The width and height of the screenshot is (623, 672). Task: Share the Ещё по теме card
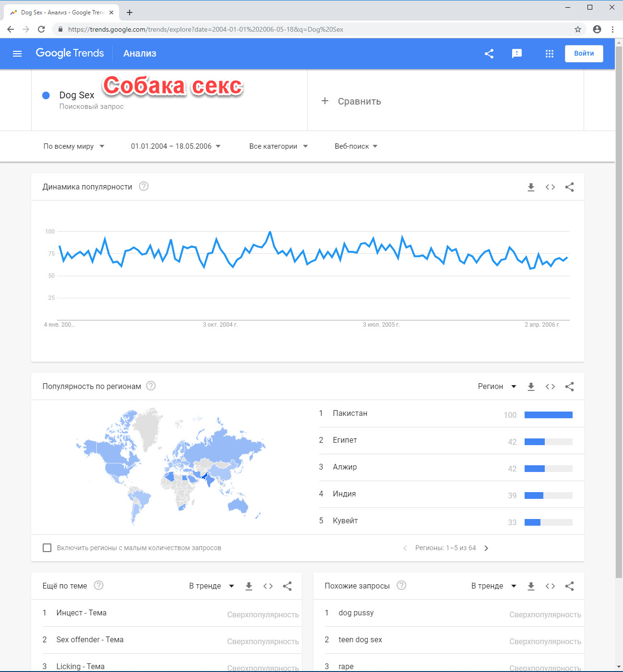287,586
